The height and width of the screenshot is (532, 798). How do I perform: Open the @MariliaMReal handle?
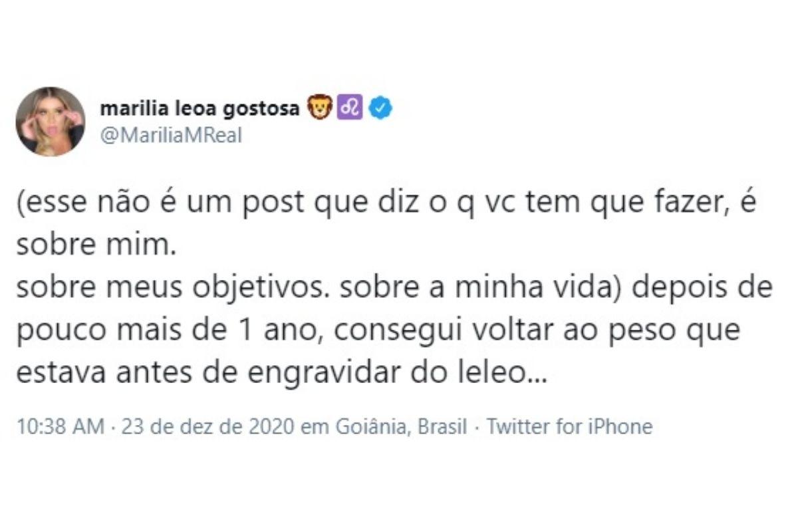click(x=170, y=135)
